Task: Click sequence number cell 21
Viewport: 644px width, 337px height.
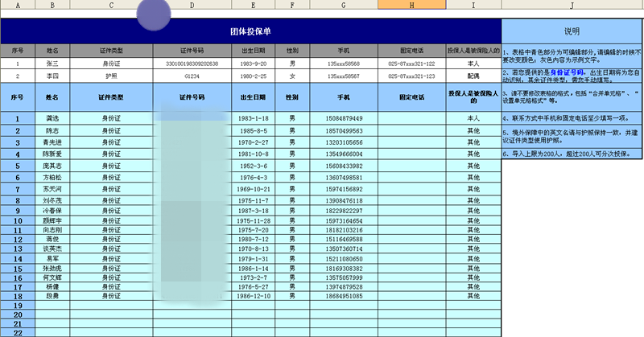Action: pyautogui.click(x=18, y=324)
